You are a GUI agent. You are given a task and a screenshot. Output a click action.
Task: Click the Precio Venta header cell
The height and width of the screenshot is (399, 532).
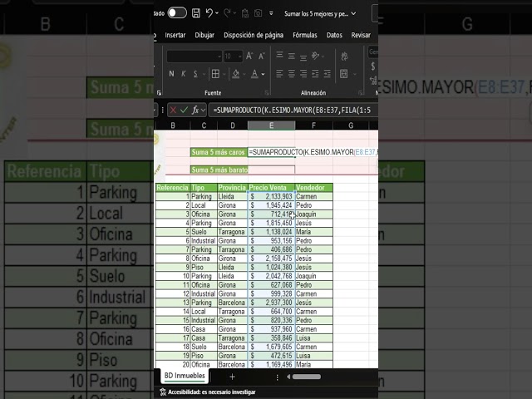271,188
